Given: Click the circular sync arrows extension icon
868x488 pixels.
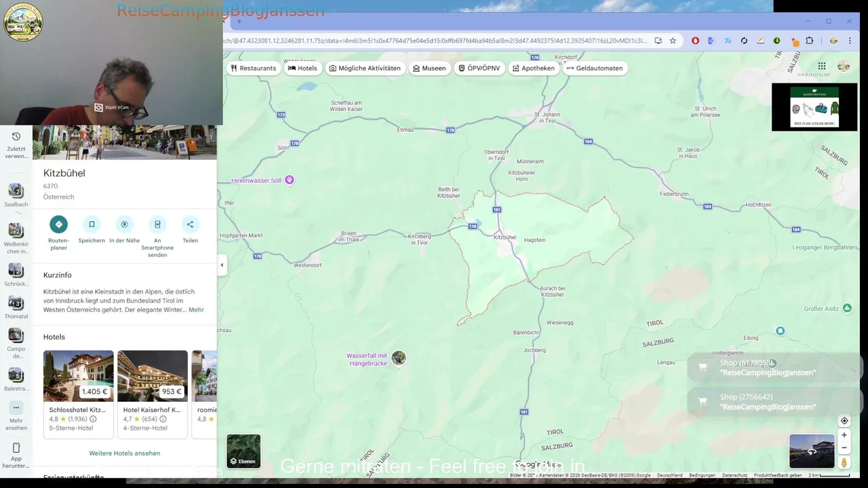Looking at the screenshot, I should [744, 41].
